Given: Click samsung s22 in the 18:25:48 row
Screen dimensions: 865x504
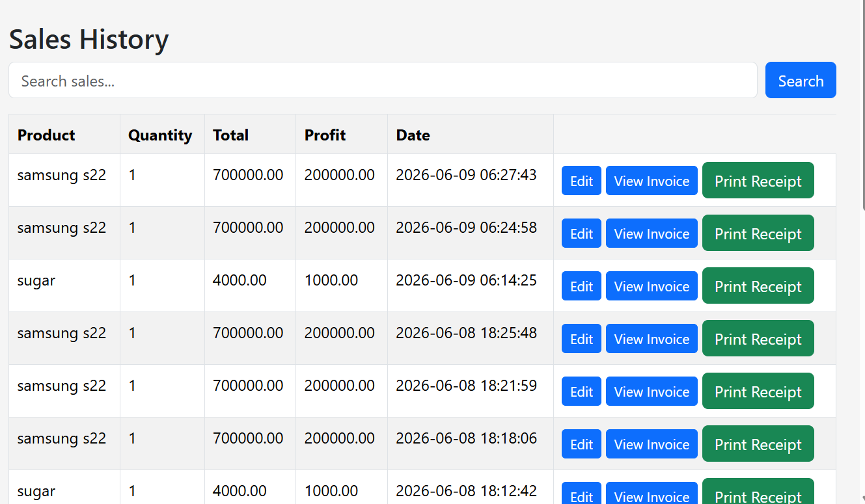Looking at the screenshot, I should click(61, 334).
